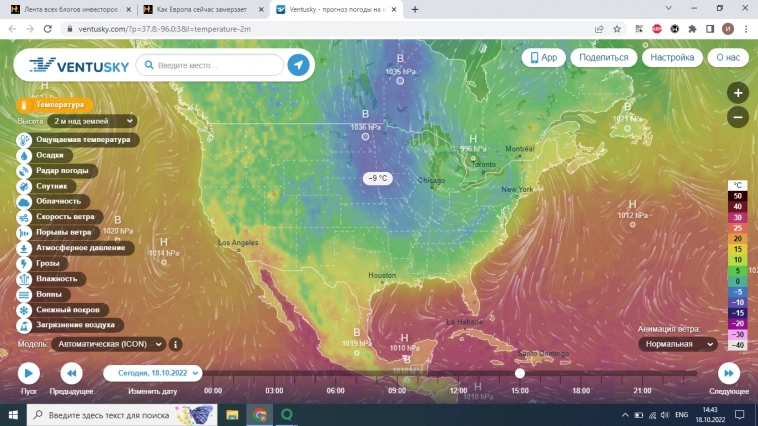This screenshot has width=758, height=426.
Task: Select the Snow cover (Снежный покров) icon
Action: (24, 310)
